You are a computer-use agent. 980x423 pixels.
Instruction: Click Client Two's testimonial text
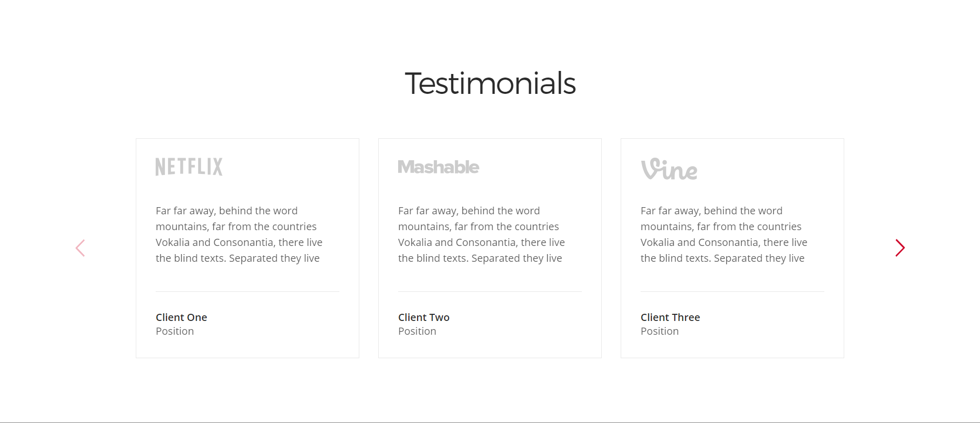pos(481,234)
